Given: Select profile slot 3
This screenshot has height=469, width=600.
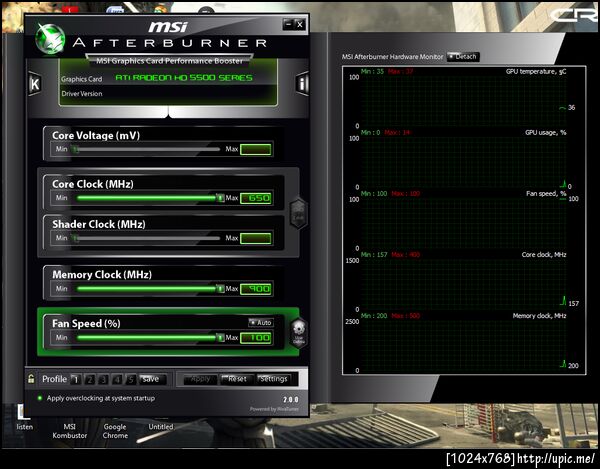Looking at the screenshot, I should click(x=103, y=379).
